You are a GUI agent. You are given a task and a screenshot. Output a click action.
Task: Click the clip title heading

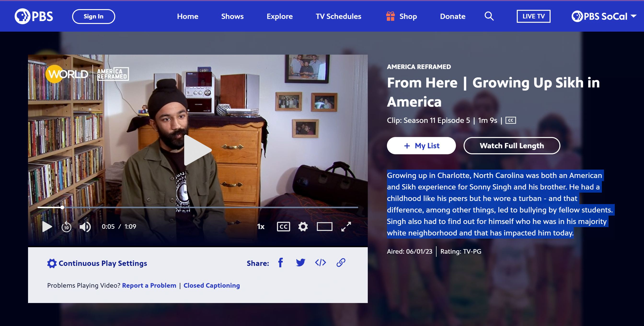tap(493, 92)
